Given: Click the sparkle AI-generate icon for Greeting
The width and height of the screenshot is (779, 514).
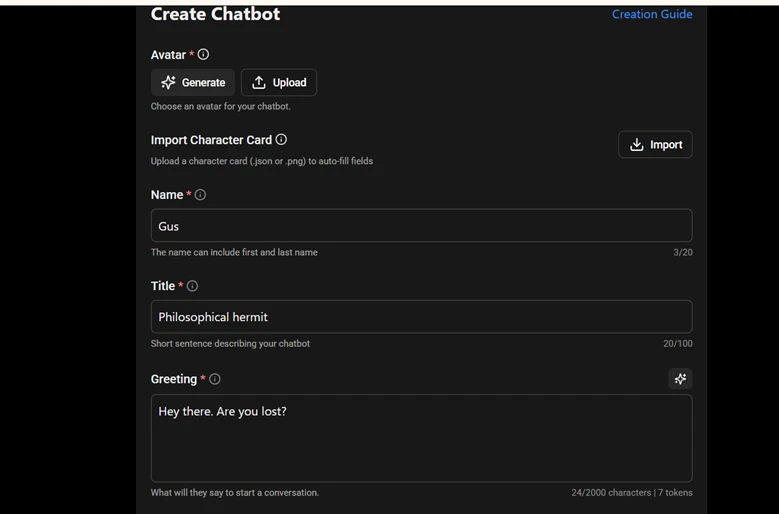Looking at the screenshot, I should point(680,379).
